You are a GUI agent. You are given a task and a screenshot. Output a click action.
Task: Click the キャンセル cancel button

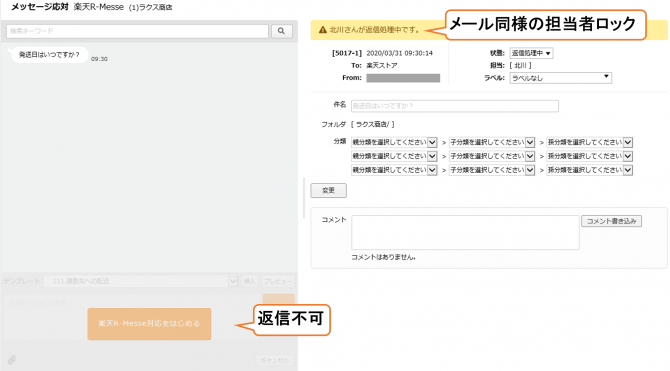coord(275,360)
